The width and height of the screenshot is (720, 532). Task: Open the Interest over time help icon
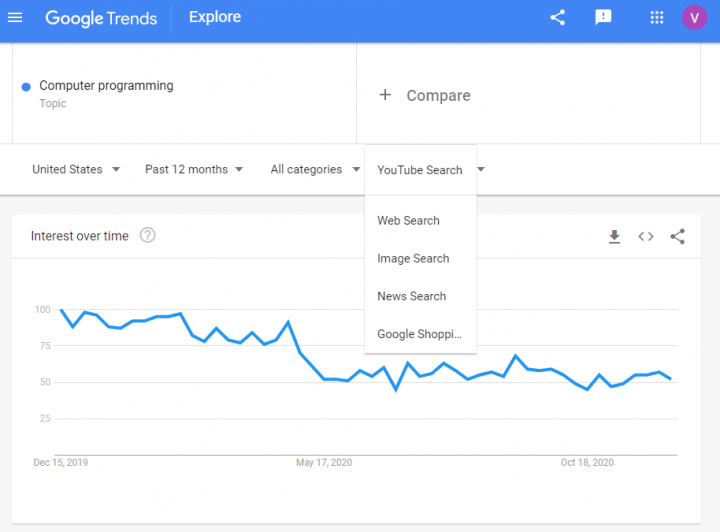click(147, 235)
